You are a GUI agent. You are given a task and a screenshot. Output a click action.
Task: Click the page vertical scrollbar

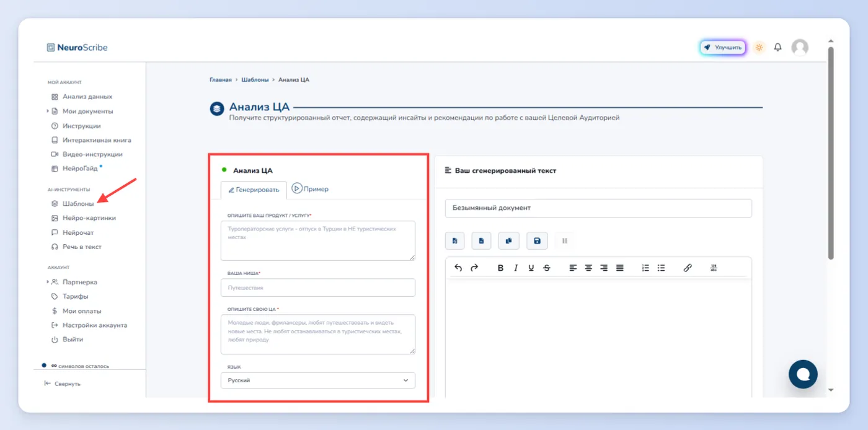pos(831,152)
